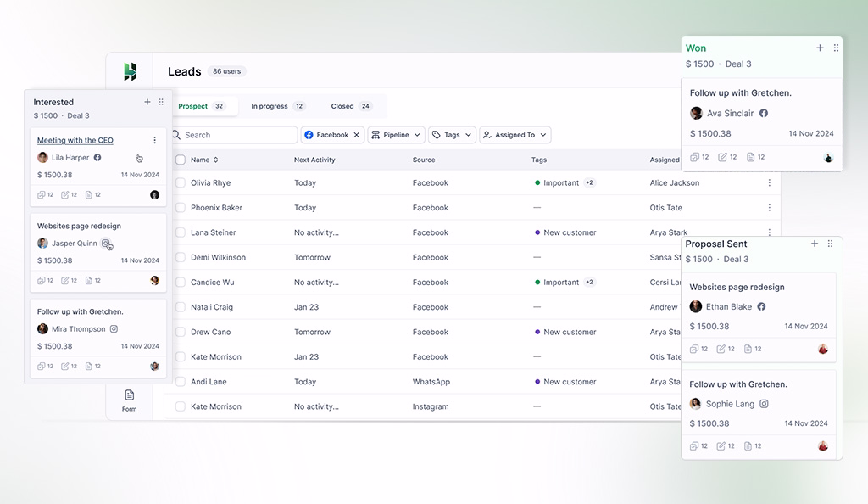The width and height of the screenshot is (868, 504).
Task: Open the Interested column drag handle
Action: click(161, 102)
